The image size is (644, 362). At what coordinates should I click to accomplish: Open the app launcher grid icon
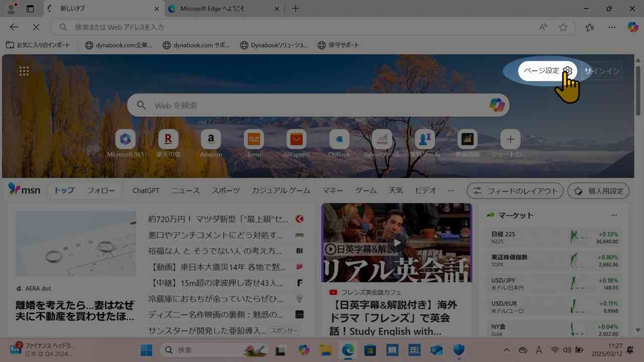[x=24, y=70]
